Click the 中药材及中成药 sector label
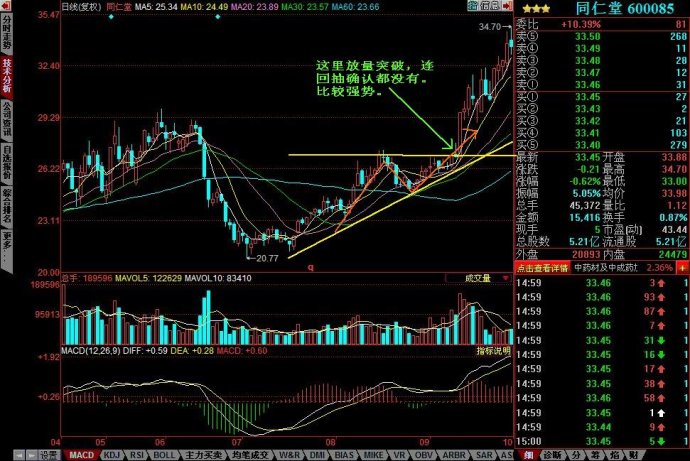The height and width of the screenshot is (461, 690). click(x=606, y=267)
